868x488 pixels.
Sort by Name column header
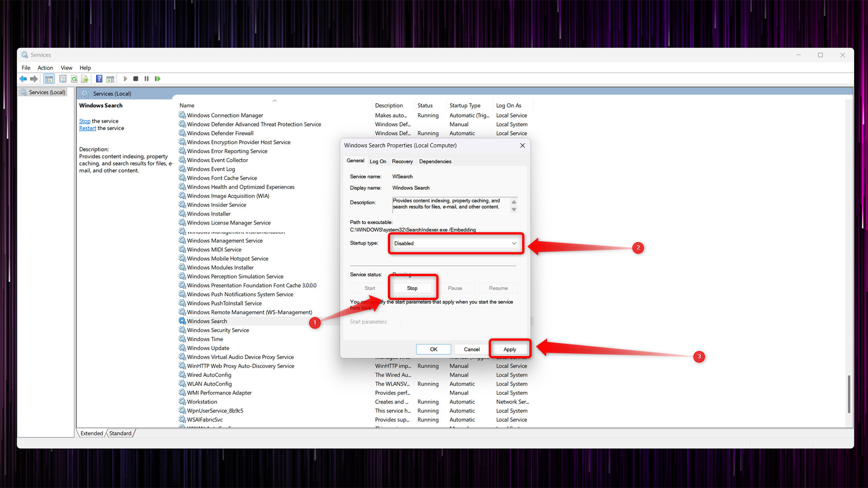click(x=274, y=105)
